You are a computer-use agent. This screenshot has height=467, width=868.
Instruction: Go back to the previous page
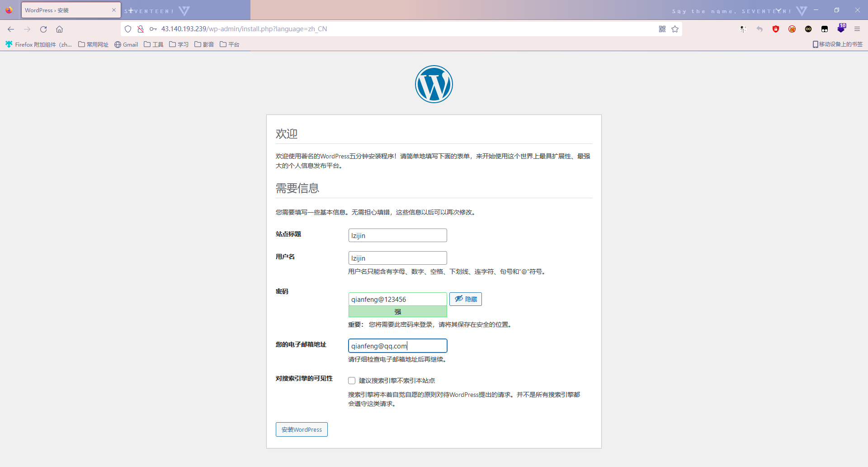[x=11, y=29]
